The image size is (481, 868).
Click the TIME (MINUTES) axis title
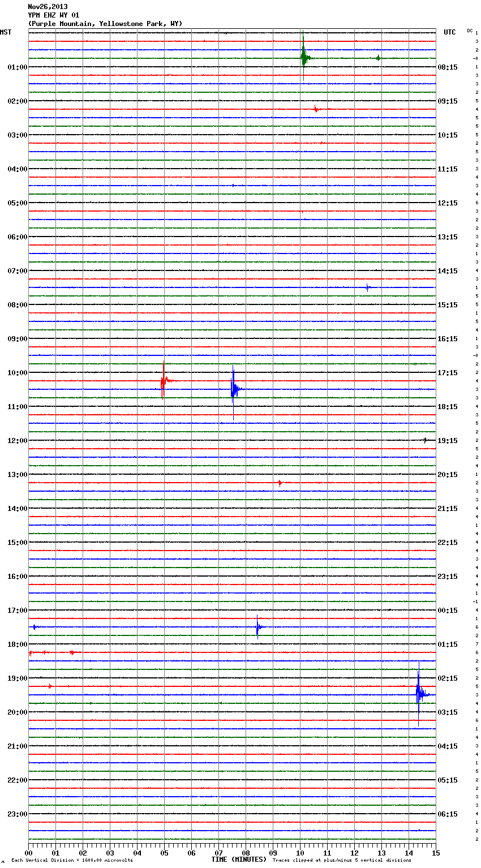[239, 860]
